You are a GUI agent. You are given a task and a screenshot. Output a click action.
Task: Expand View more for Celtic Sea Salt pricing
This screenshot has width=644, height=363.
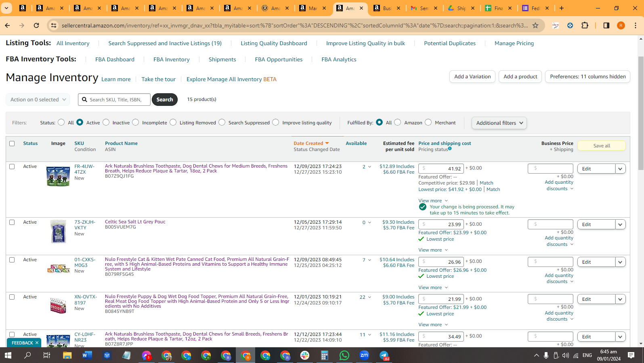[x=433, y=250]
